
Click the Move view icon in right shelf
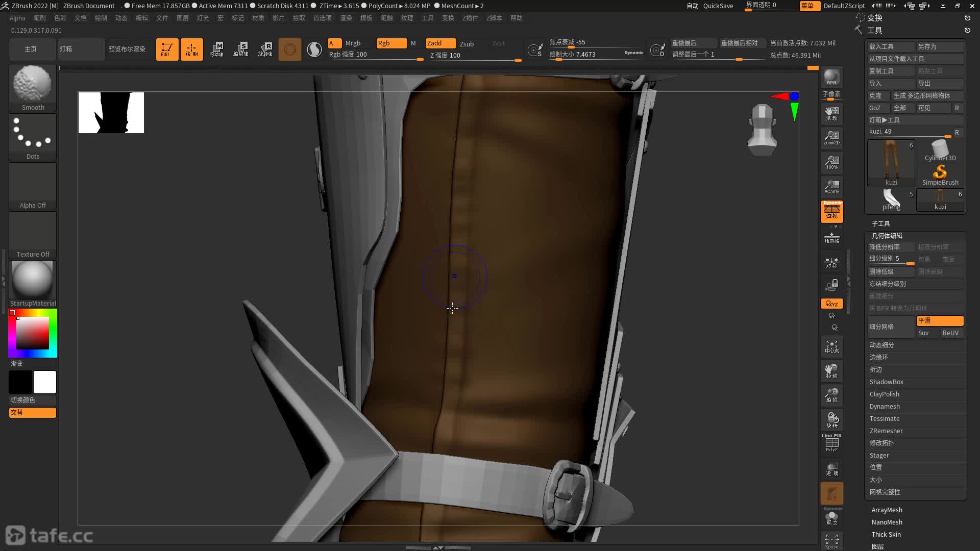click(831, 371)
